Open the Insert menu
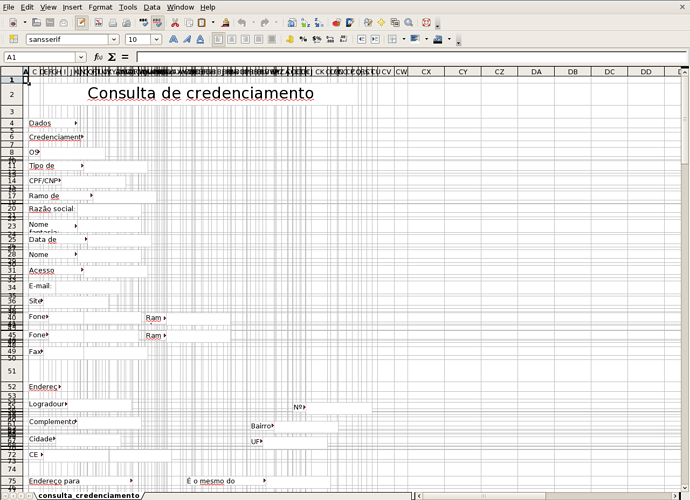This screenshot has height=500, width=690. (x=72, y=7)
